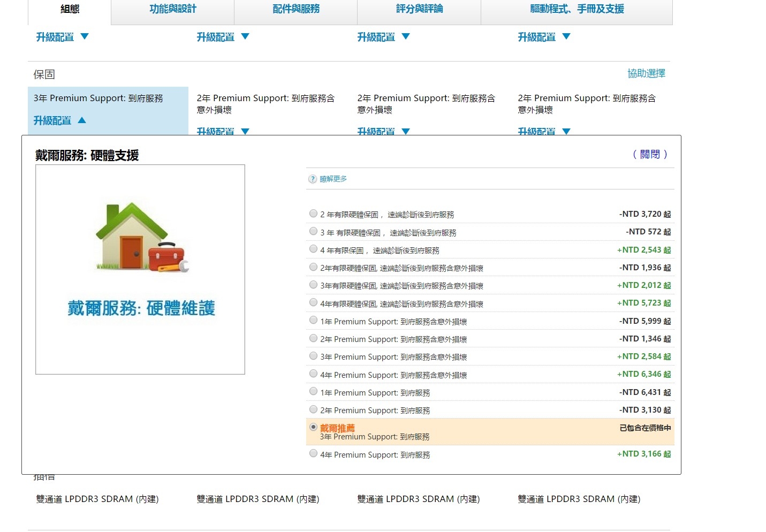Click the house and toolbox service image
Screen dimensions: 766x532
140,269
